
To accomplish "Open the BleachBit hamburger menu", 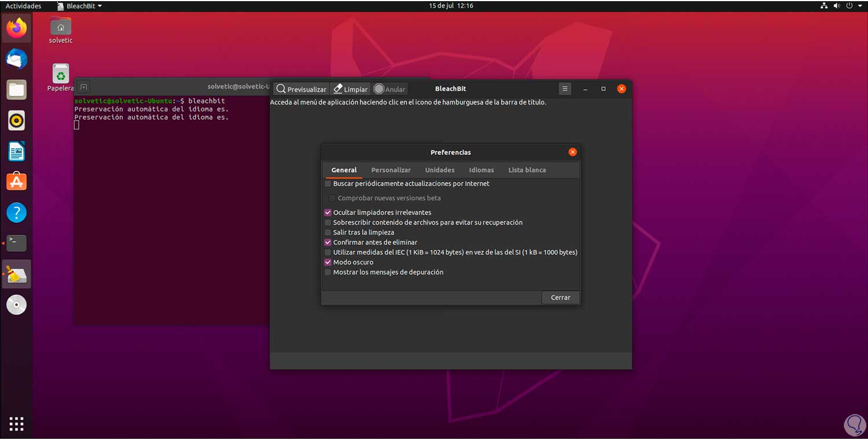I will [x=565, y=88].
